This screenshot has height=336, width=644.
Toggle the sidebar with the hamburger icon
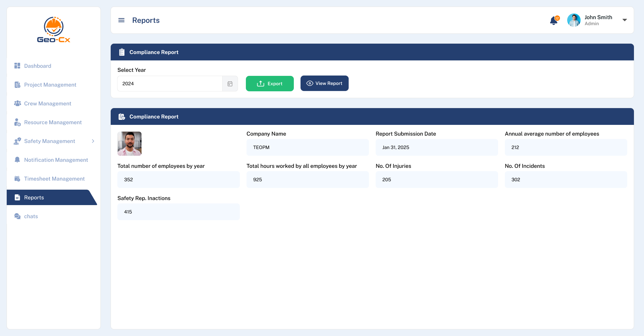(x=121, y=20)
